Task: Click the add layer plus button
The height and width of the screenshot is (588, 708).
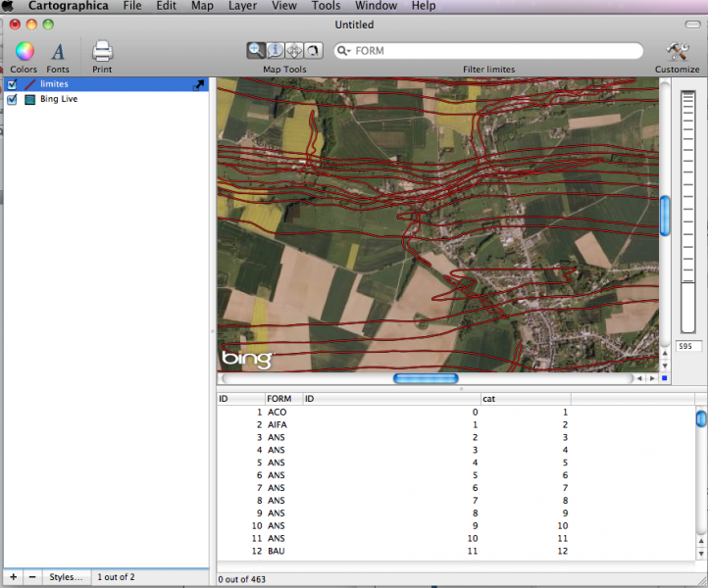Action: 13,577
